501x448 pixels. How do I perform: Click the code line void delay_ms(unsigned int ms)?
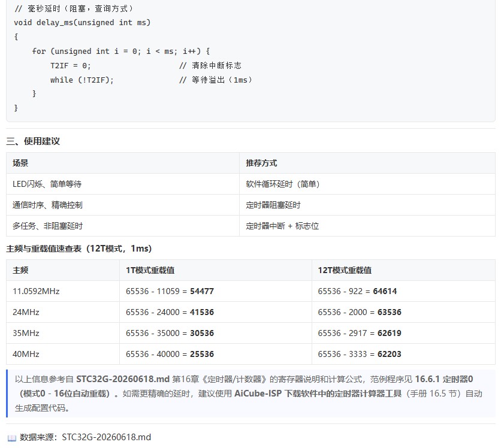(x=82, y=23)
